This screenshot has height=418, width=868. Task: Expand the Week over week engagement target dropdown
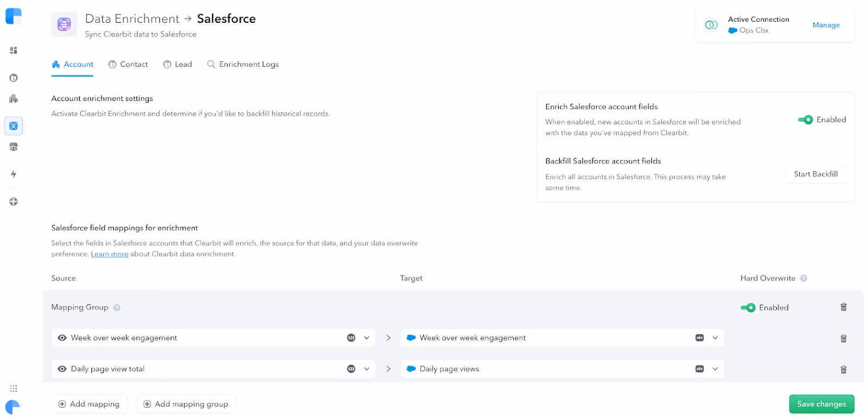[x=715, y=338]
